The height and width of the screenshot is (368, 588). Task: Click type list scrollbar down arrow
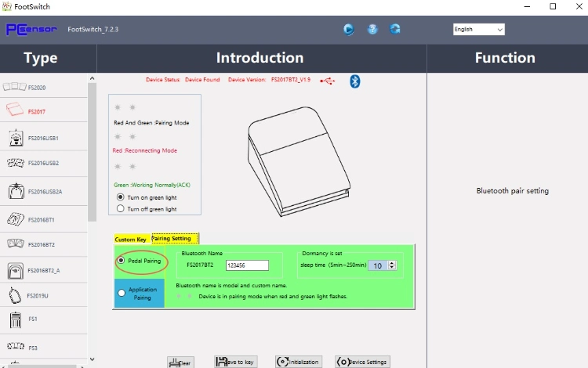coord(92,359)
